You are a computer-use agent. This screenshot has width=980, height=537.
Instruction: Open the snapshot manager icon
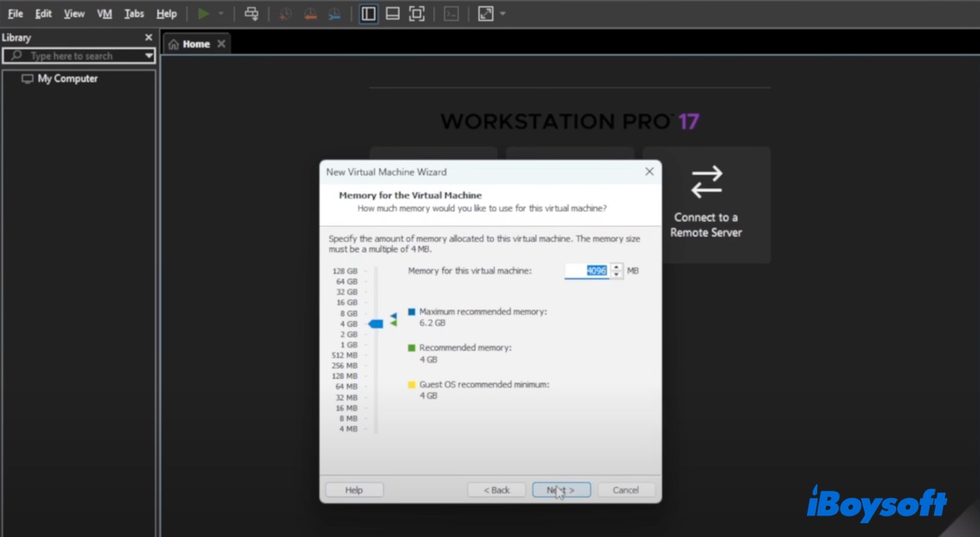(x=334, y=14)
